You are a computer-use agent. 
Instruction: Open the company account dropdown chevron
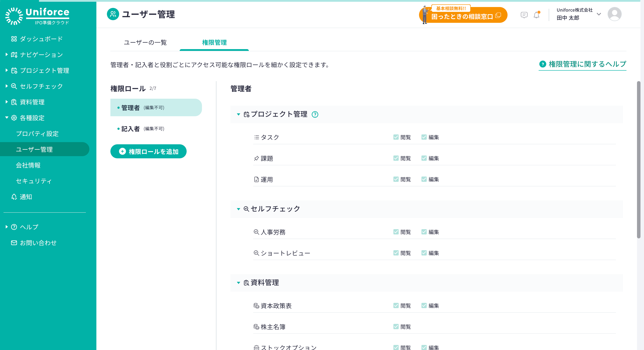599,14
